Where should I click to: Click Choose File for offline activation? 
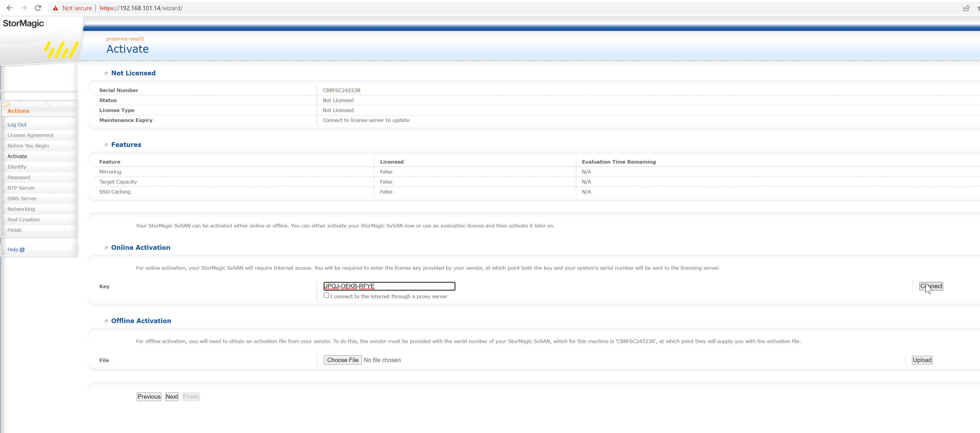point(342,360)
